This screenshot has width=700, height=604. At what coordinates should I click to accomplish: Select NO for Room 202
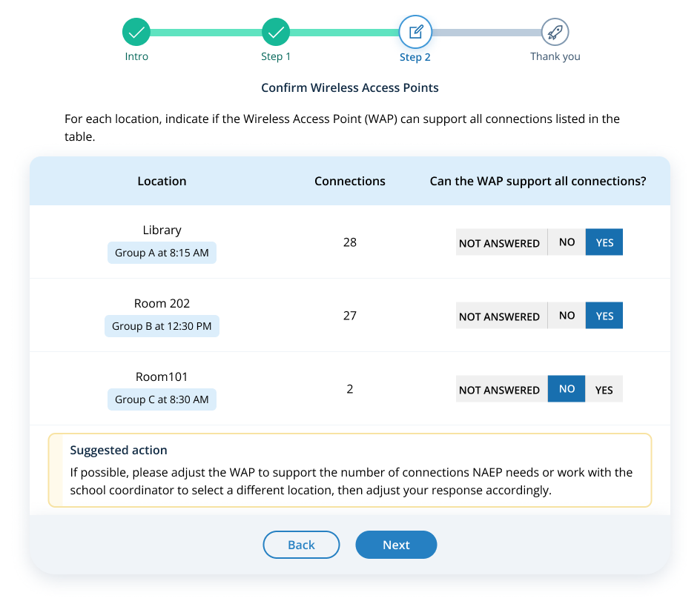click(567, 316)
